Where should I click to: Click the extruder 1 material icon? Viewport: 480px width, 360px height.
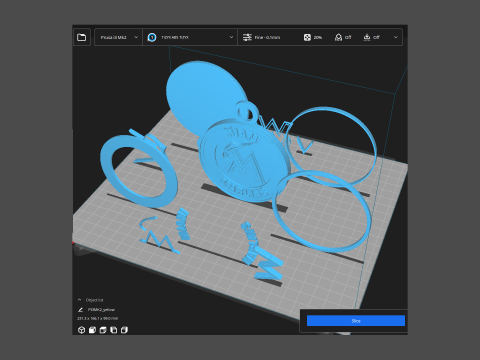[x=152, y=37]
